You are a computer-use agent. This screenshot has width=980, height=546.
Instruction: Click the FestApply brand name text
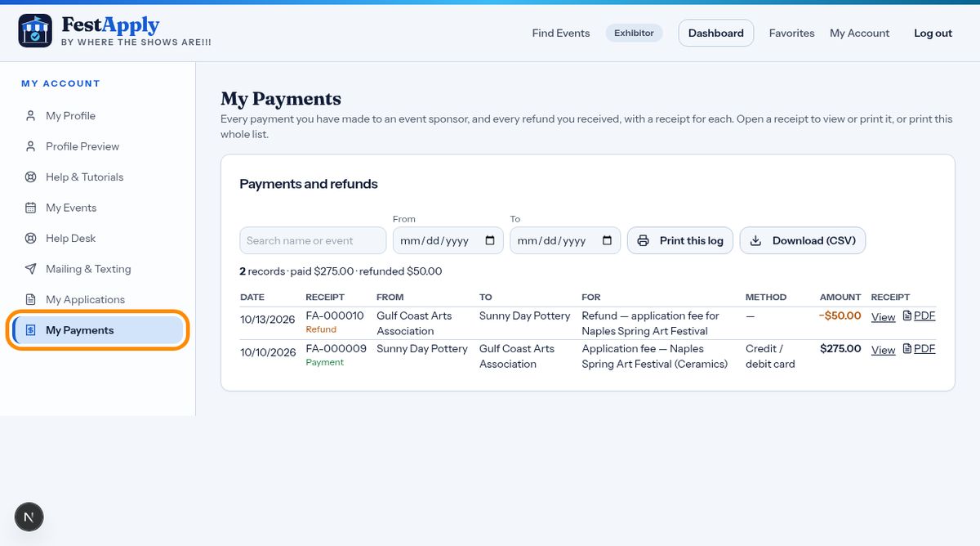110,25
